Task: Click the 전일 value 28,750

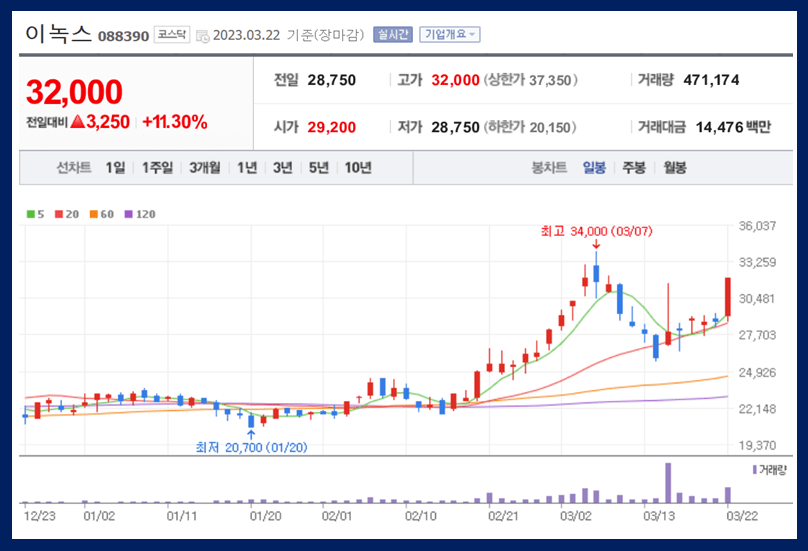Action: click(x=331, y=80)
